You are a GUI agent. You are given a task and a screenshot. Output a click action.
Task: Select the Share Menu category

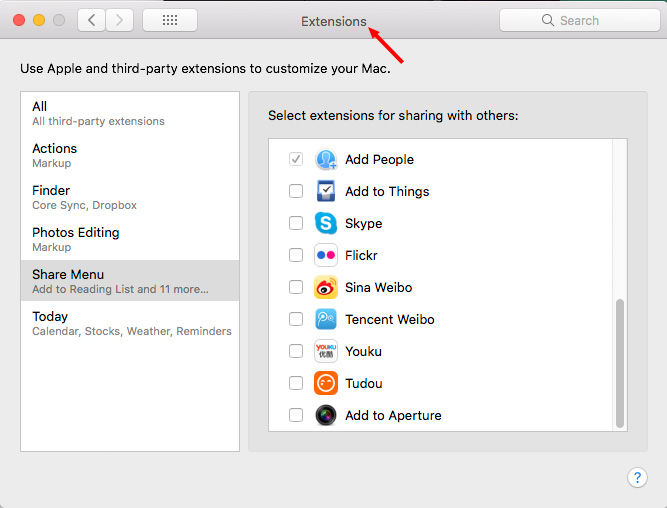click(x=130, y=281)
